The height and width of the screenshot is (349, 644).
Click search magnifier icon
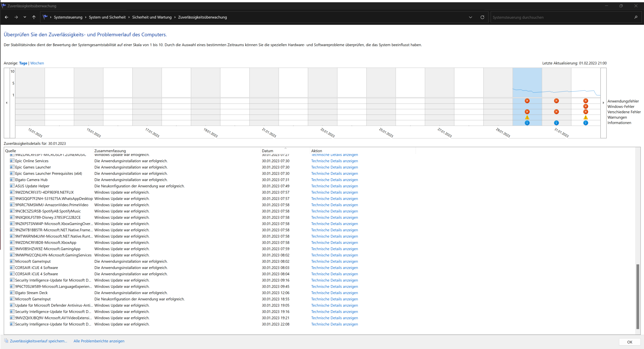click(x=636, y=17)
